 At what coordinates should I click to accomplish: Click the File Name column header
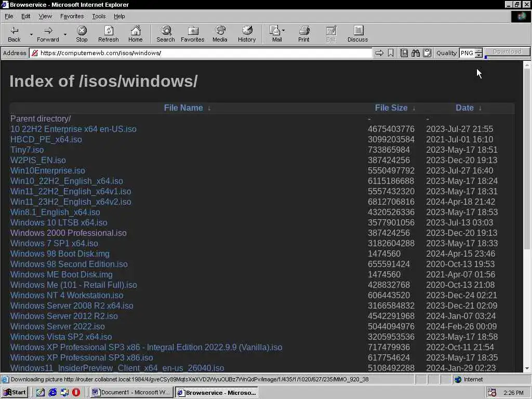pos(183,108)
